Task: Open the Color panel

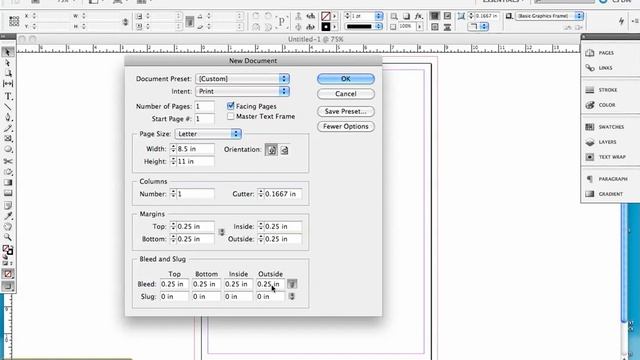Action: pos(600,105)
